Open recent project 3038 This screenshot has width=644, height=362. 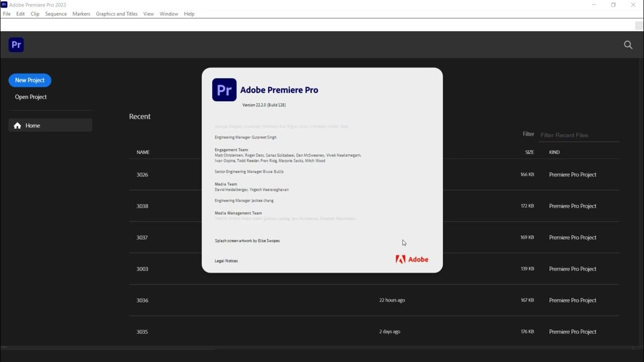coord(142,206)
